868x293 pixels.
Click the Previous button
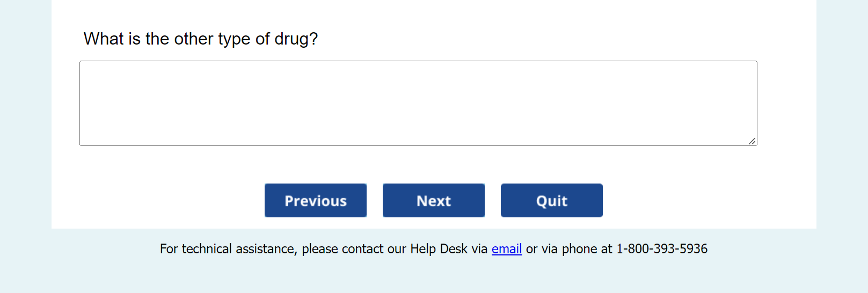(315, 201)
